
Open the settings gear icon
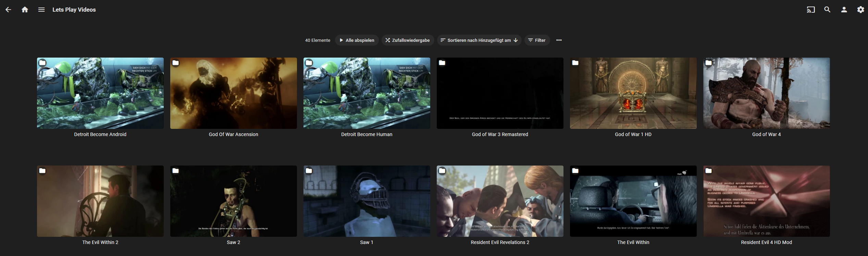pos(860,10)
